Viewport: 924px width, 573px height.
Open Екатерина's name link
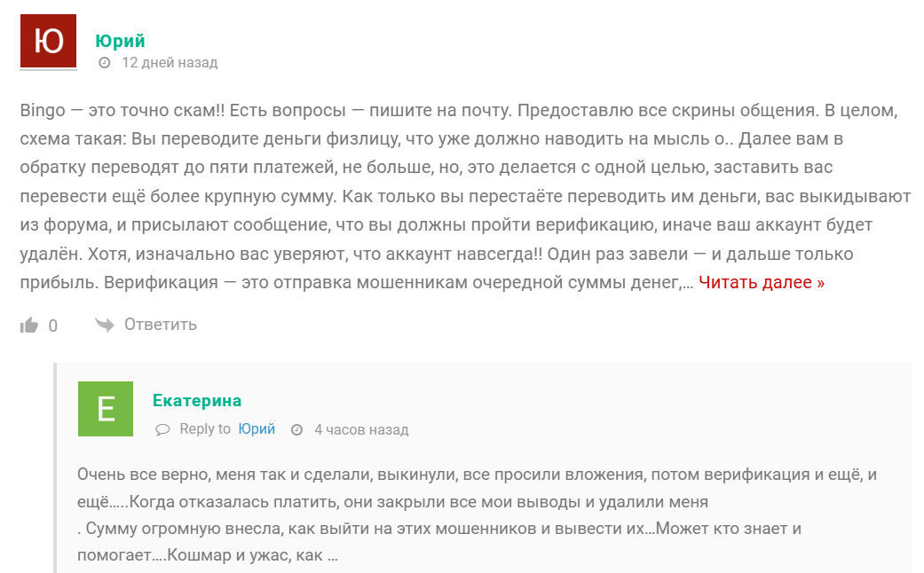197,400
